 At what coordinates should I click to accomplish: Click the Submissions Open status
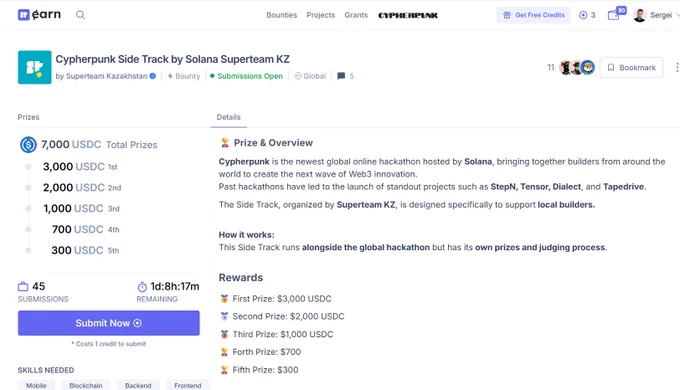(x=246, y=76)
